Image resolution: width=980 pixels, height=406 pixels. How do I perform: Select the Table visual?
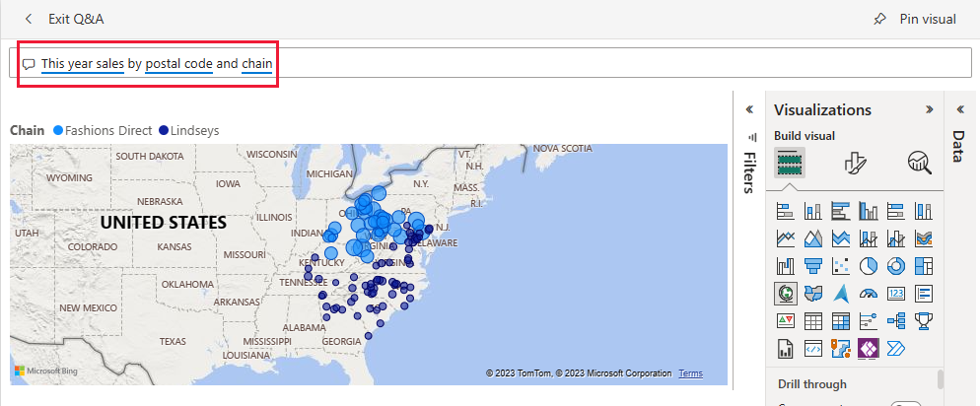coord(813,321)
